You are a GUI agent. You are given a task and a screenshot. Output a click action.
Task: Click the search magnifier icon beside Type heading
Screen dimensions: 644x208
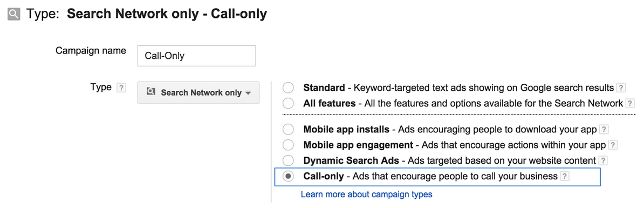point(14,15)
